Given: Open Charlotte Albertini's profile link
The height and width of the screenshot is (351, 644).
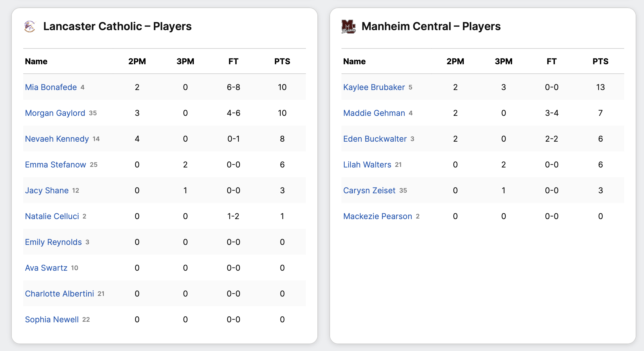Looking at the screenshot, I should (x=59, y=294).
